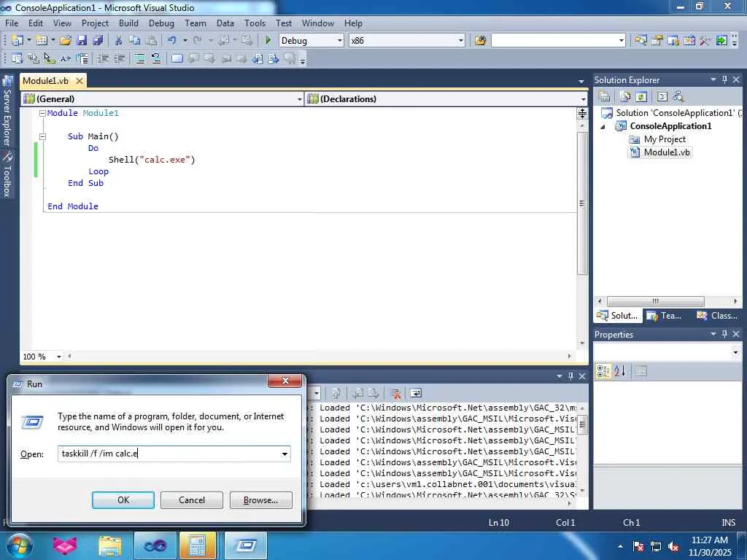Click the Run dialog Open text field
This screenshot has width=747, height=560.
[x=174, y=454]
